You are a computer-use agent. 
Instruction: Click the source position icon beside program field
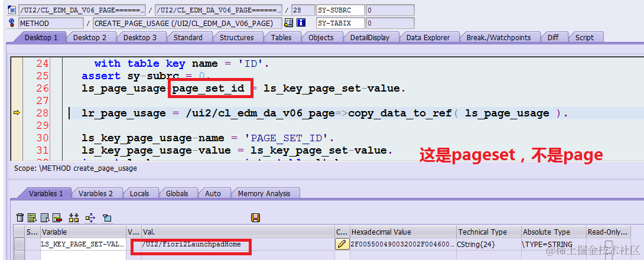click(11, 10)
